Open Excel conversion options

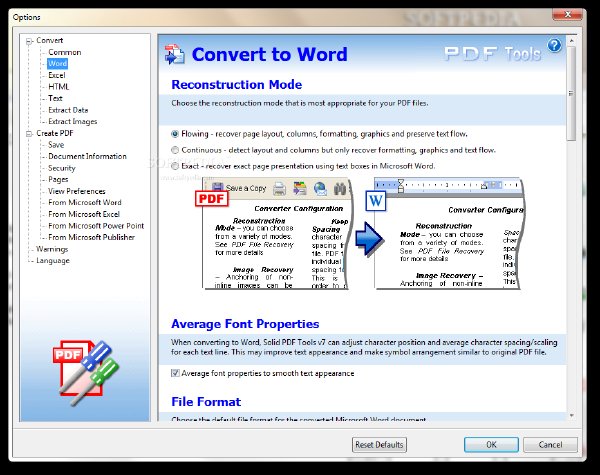tap(57, 75)
